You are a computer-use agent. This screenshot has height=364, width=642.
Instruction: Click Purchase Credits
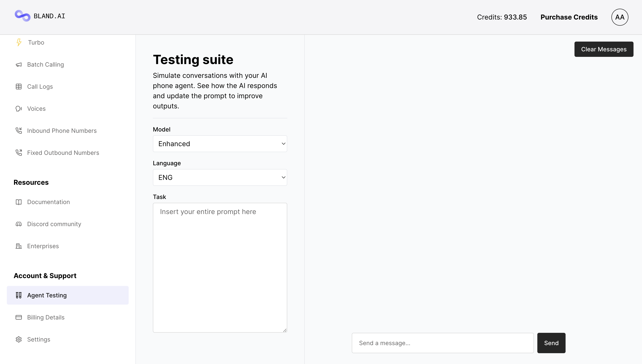(x=569, y=17)
